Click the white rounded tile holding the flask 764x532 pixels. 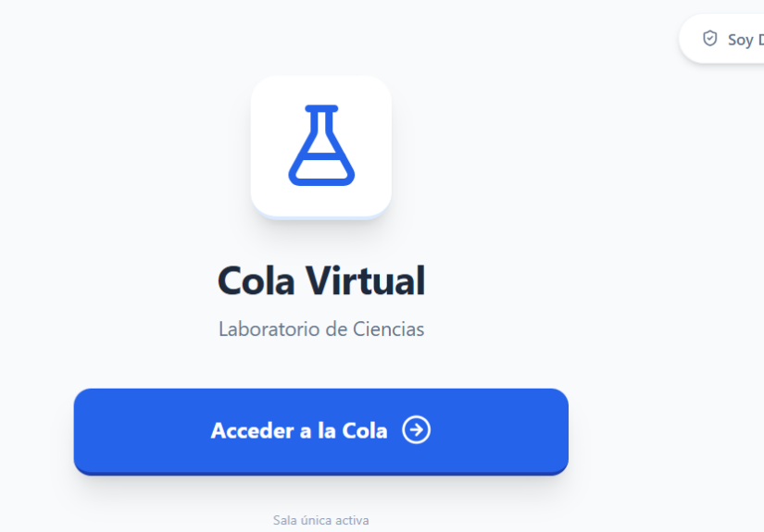tap(321, 145)
